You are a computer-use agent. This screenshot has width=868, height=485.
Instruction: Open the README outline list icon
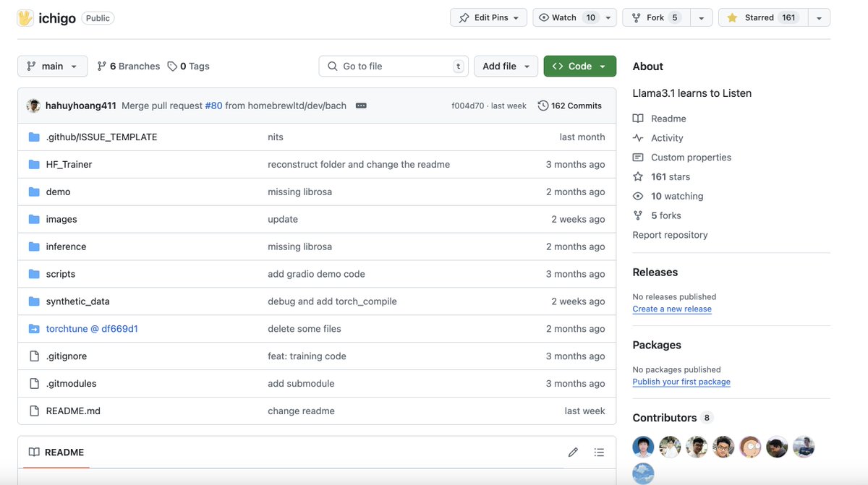[599, 452]
